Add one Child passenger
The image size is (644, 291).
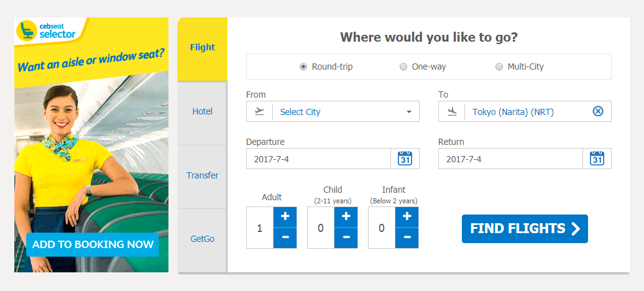pyautogui.click(x=346, y=217)
